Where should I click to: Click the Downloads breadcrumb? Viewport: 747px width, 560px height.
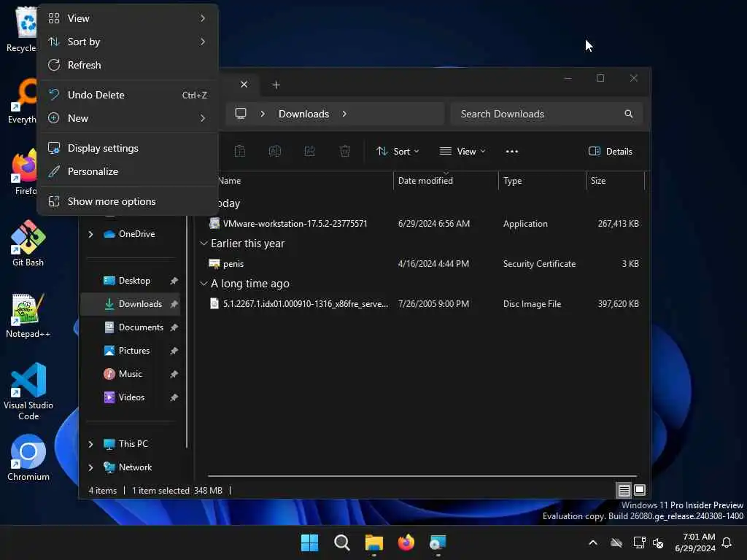pos(303,114)
